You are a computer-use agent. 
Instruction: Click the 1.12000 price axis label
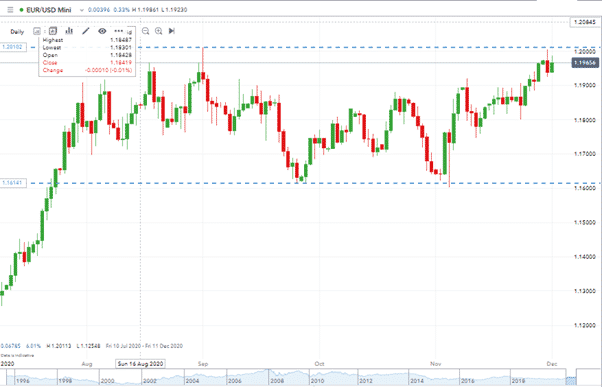click(x=585, y=325)
